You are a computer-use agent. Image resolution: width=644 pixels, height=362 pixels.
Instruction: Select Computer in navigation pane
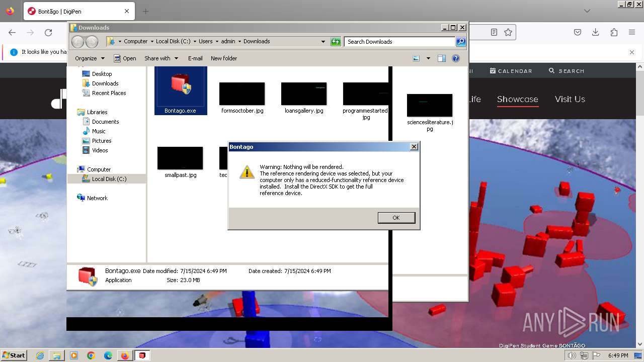[x=99, y=169]
